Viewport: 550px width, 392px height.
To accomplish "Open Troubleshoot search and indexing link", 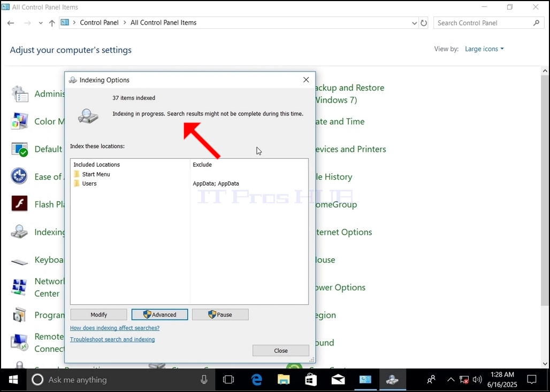I will click(x=112, y=340).
